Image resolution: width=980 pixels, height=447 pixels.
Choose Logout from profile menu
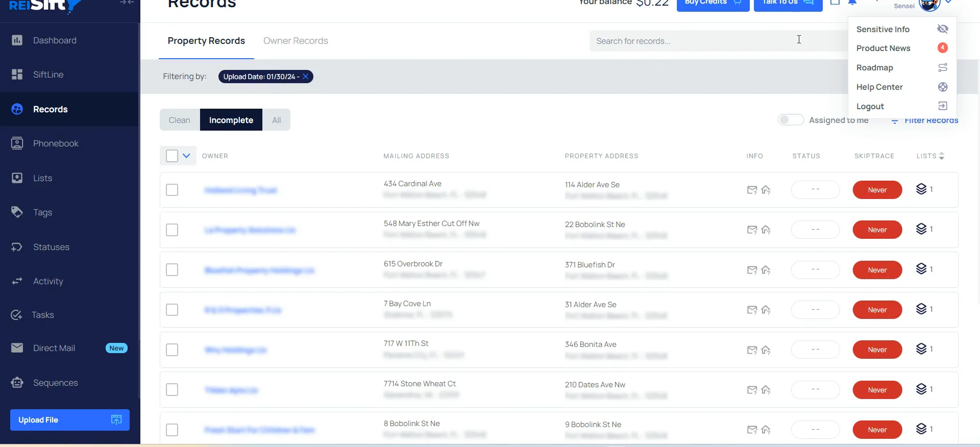click(x=902, y=106)
